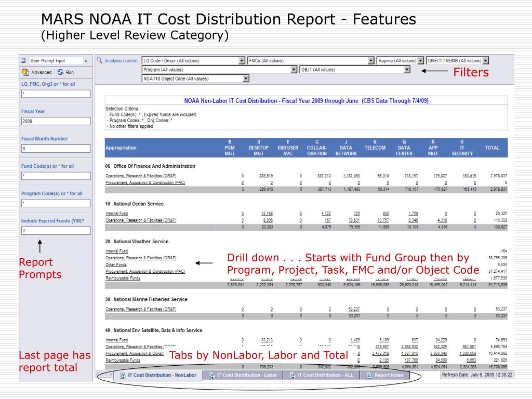The height and width of the screenshot is (399, 532).
Task: Click the Advanced button icon
Action: [25, 72]
